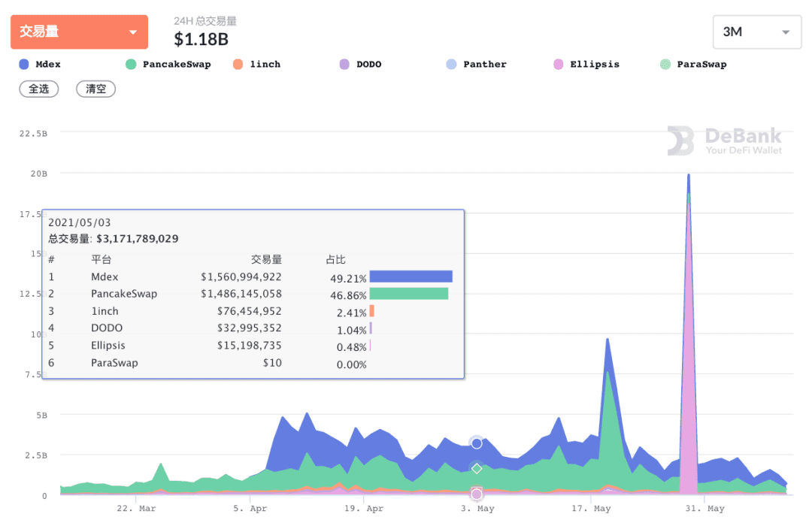Click the 3. May x-axis label
This screenshot has height=526, width=812.
[477, 509]
